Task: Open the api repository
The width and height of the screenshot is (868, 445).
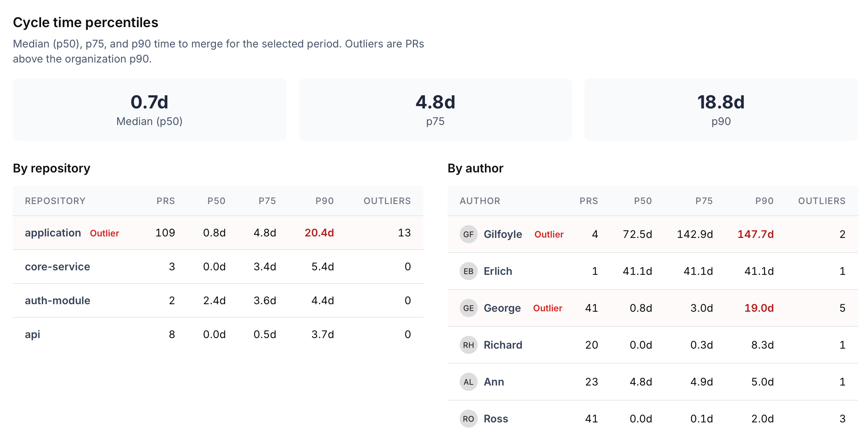Action: pyautogui.click(x=32, y=334)
